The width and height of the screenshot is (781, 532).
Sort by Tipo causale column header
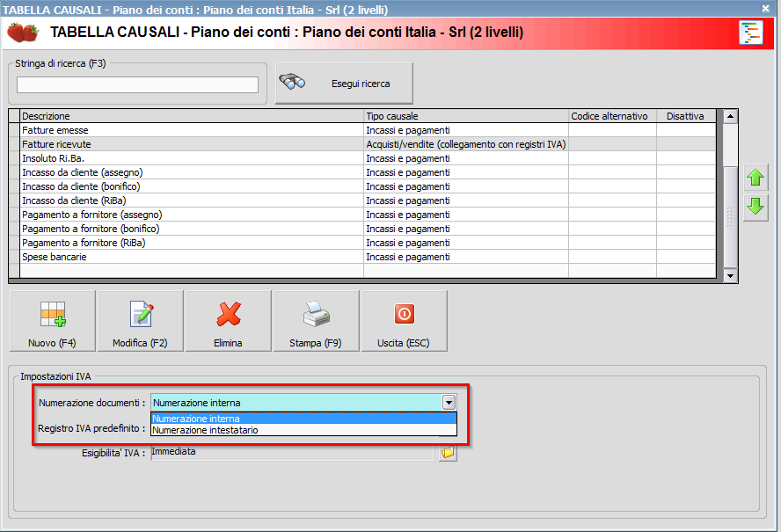pos(466,116)
